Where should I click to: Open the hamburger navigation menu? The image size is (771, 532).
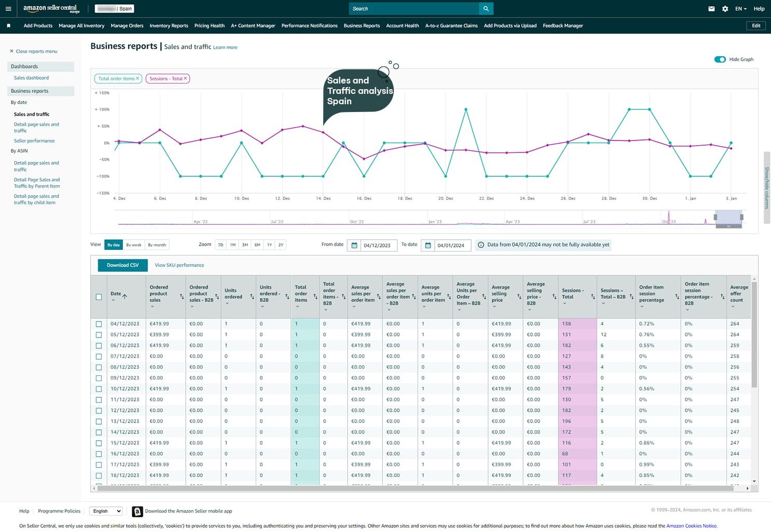coord(8,9)
